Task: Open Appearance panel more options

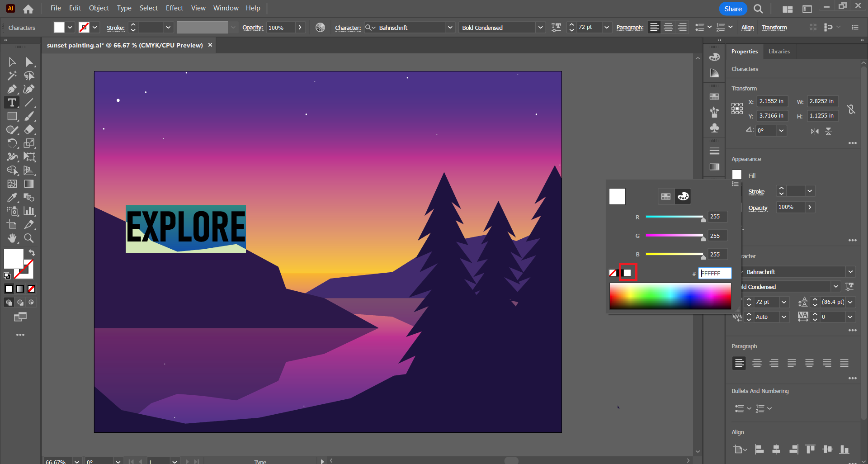Action: pos(854,240)
